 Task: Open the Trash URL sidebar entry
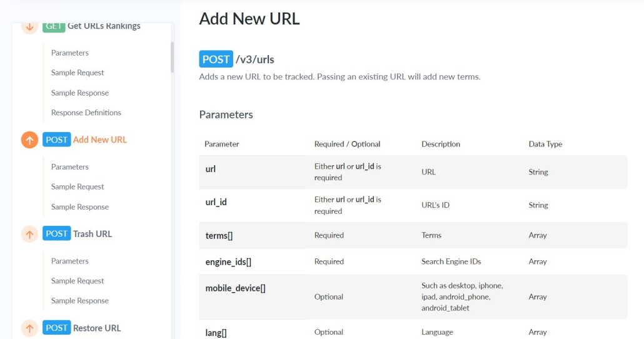(93, 234)
